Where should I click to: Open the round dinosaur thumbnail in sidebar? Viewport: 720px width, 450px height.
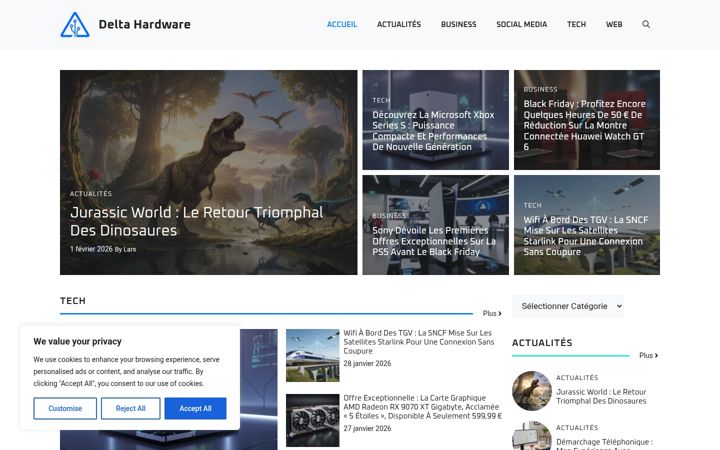[532, 391]
